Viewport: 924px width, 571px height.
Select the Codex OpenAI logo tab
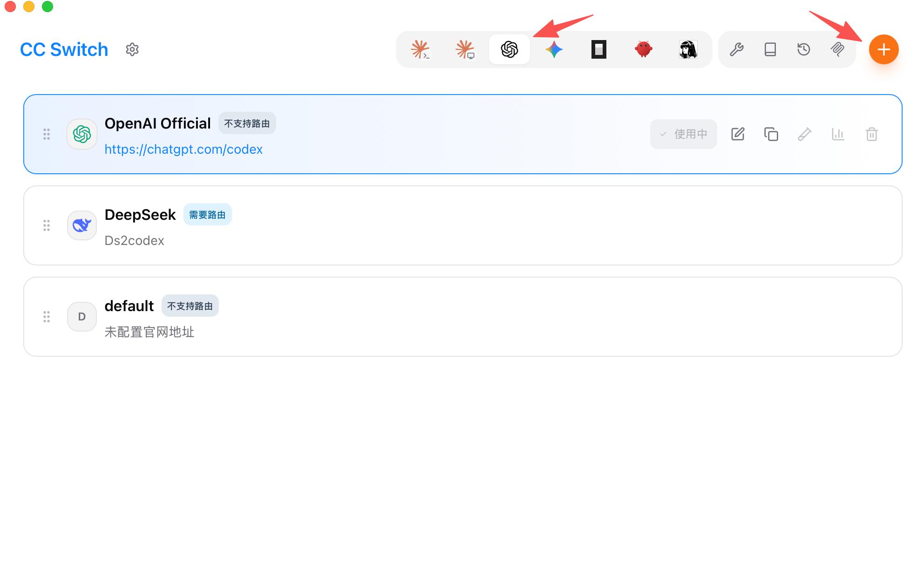point(510,49)
